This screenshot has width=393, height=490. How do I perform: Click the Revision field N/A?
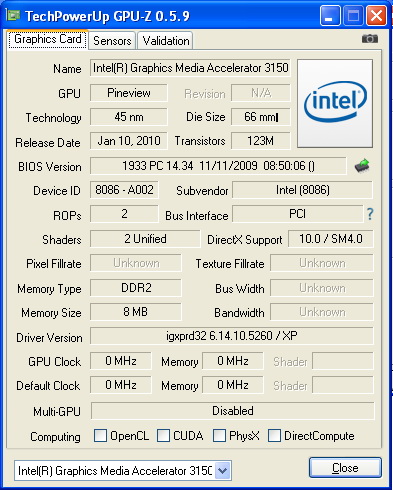click(x=261, y=93)
